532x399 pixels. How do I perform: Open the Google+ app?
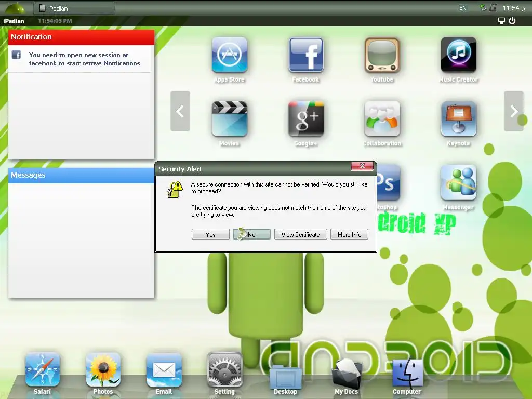pos(305,119)
